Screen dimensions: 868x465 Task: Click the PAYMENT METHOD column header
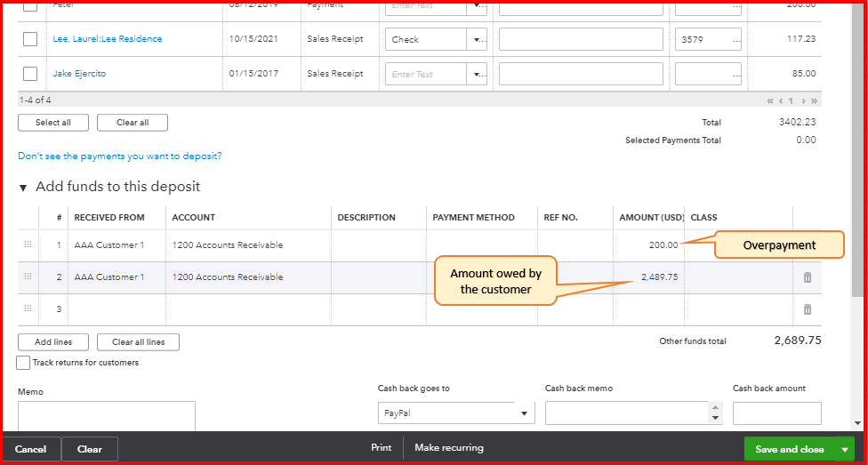coord(473,218)
